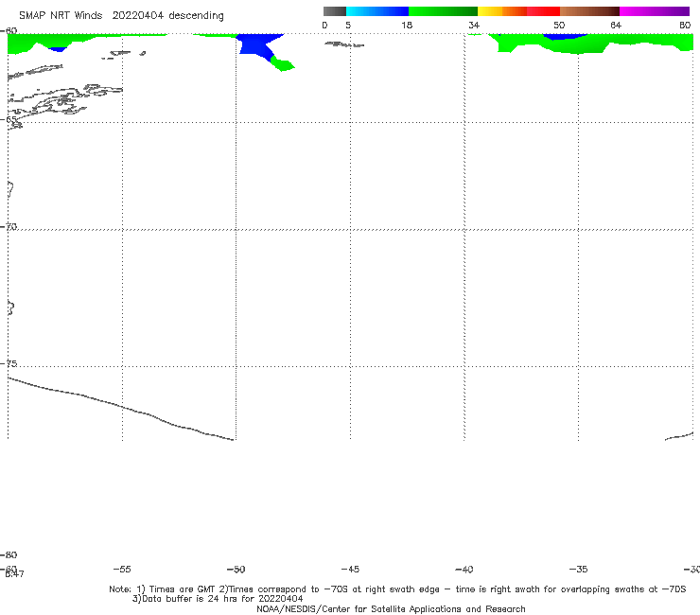Click the colorbar label 5

[x=348, y=26]
